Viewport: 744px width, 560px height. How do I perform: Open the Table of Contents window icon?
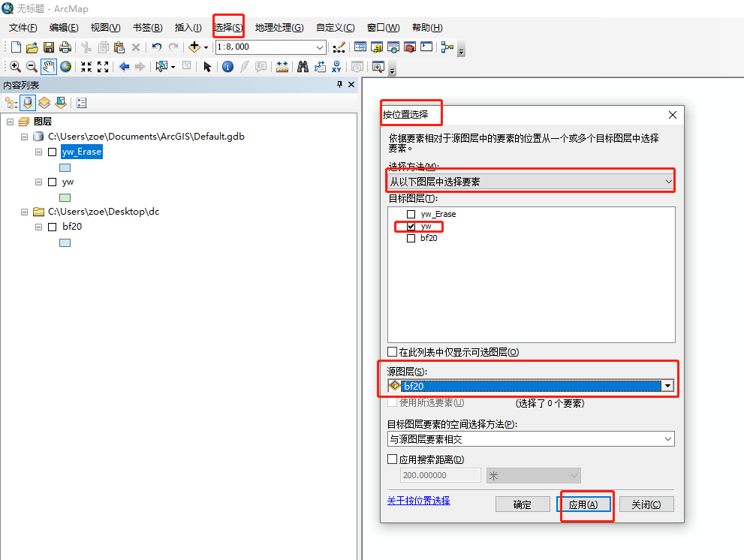(x=360, y=47)
